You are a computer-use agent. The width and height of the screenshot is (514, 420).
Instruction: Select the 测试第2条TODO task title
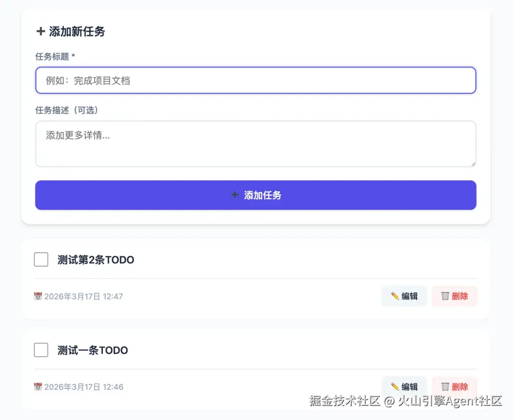pos(96,260)
